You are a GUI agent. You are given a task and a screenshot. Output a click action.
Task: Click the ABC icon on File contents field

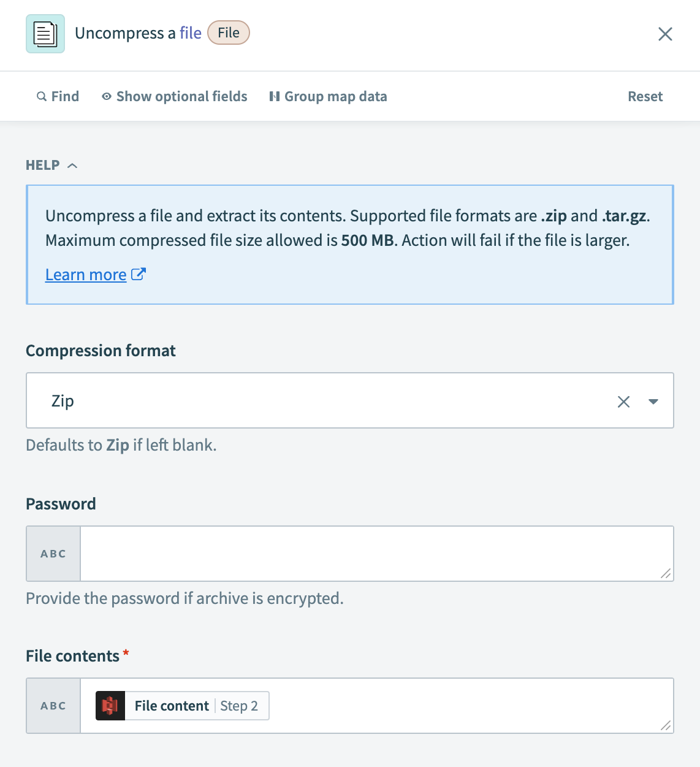click(53, 706)
